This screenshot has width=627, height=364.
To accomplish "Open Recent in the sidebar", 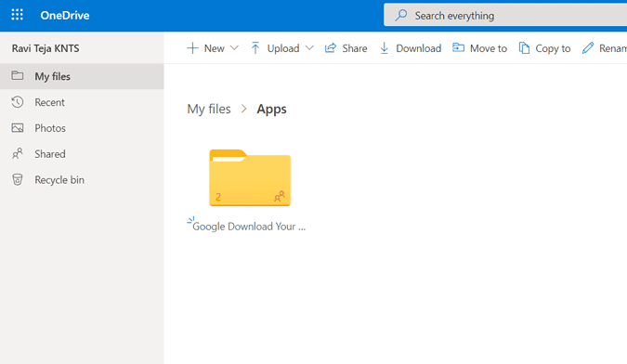I will [82, 102].
